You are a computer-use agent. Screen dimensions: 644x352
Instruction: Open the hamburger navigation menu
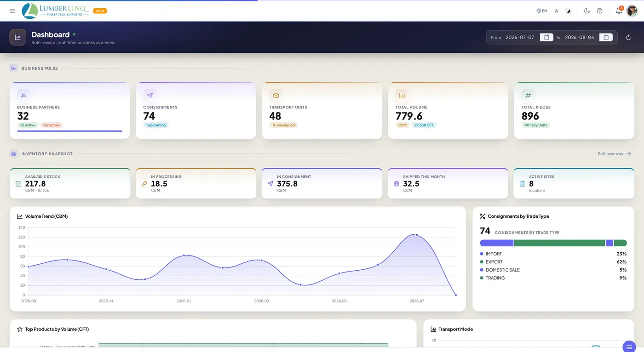point(12,11)
